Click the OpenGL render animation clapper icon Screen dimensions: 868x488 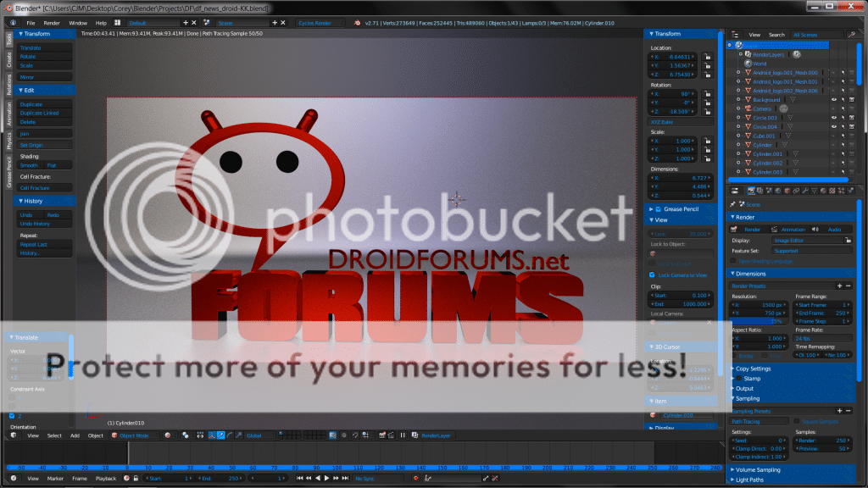[391, 435]
